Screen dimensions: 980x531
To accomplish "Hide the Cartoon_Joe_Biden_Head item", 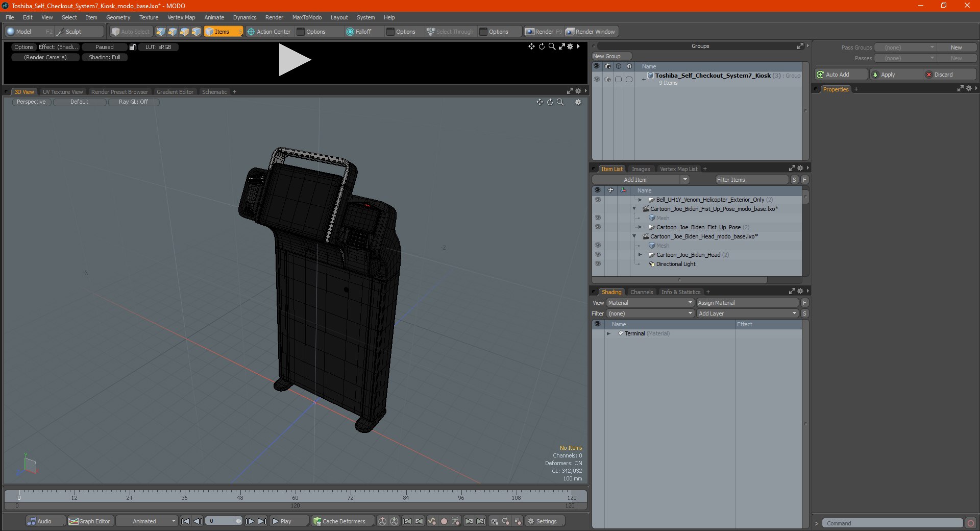I will coord(598,255).
